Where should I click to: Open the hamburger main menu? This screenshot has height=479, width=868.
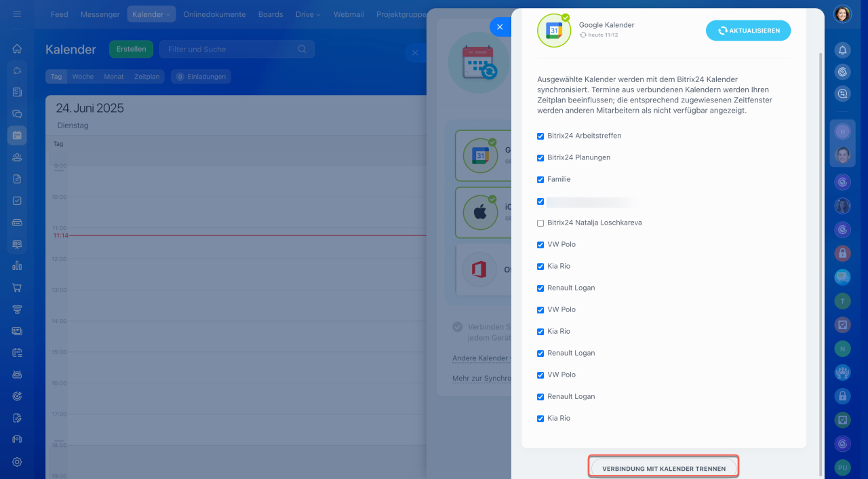[17, 14]
